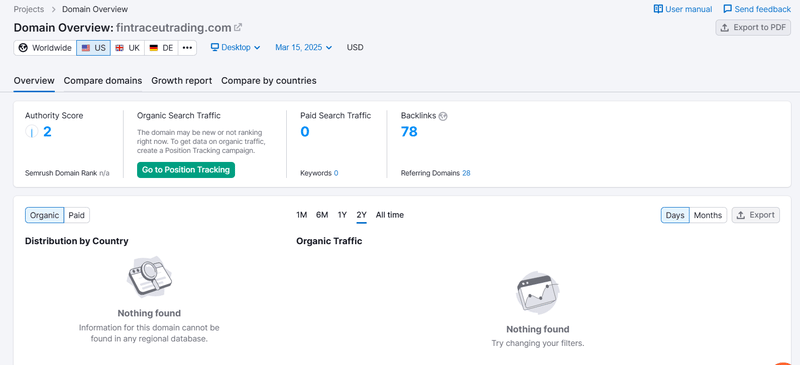Select the DE database
This screenshot has height=365, width=800.
(x=161, y=48)
